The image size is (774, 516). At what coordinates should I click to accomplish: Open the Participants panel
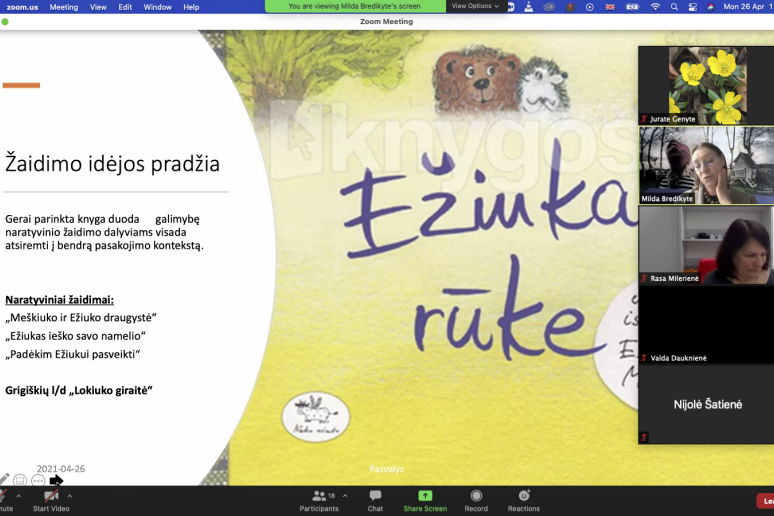click(x=319, y=501)
